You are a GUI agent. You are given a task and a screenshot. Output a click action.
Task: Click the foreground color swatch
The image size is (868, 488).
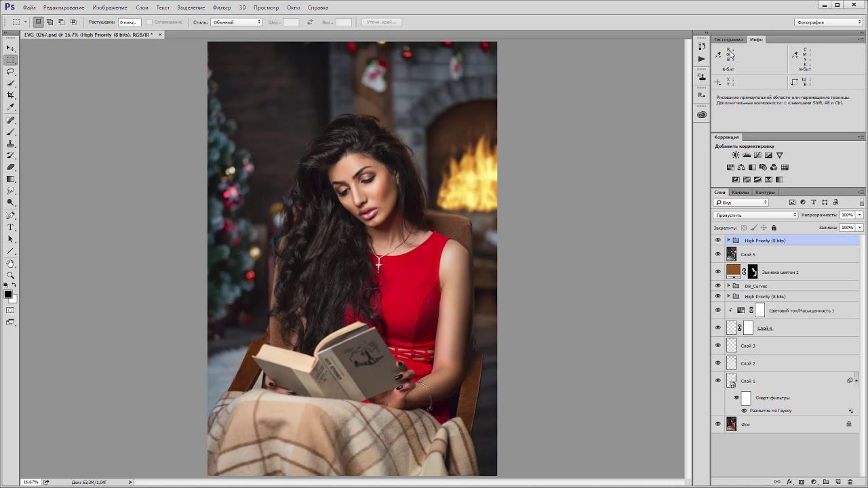[x=8, y=293]
